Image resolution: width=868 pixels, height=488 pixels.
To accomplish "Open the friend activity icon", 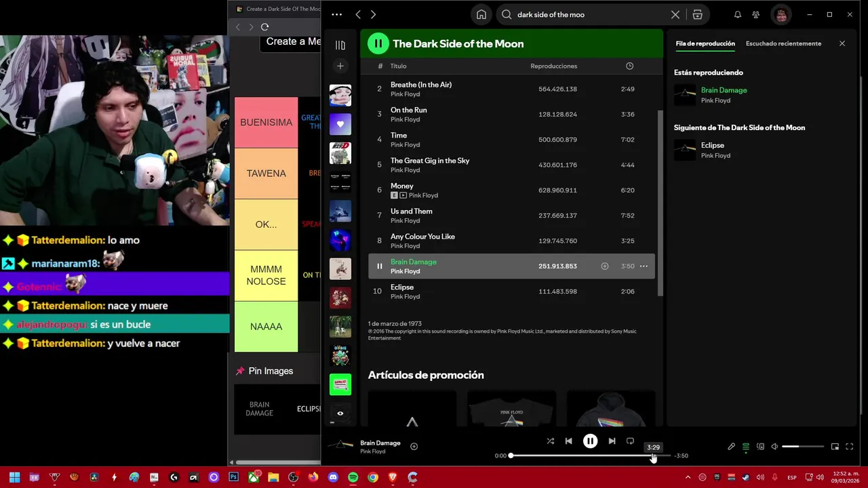I will click(756, 14).
